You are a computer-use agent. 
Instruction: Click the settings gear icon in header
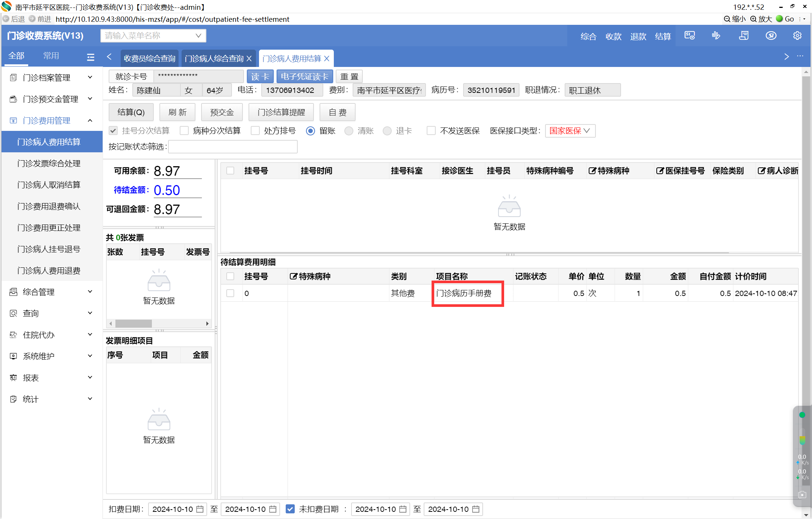797,36
